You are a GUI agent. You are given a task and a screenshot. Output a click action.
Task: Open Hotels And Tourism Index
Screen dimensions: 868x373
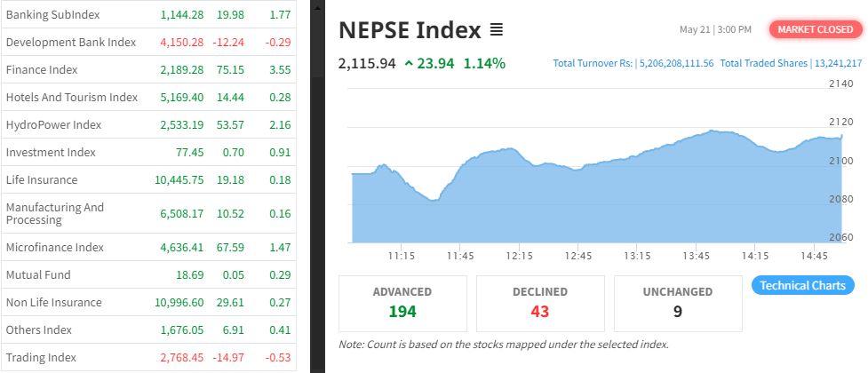click(x=72, y=98)
